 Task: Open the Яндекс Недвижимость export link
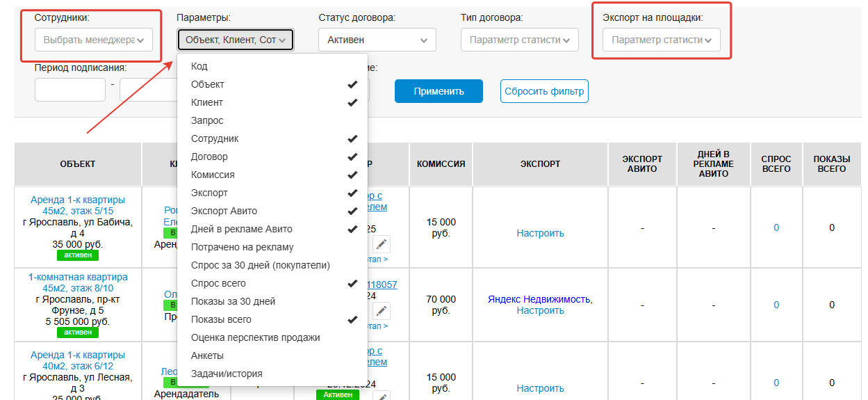click(x=539, y=299)
